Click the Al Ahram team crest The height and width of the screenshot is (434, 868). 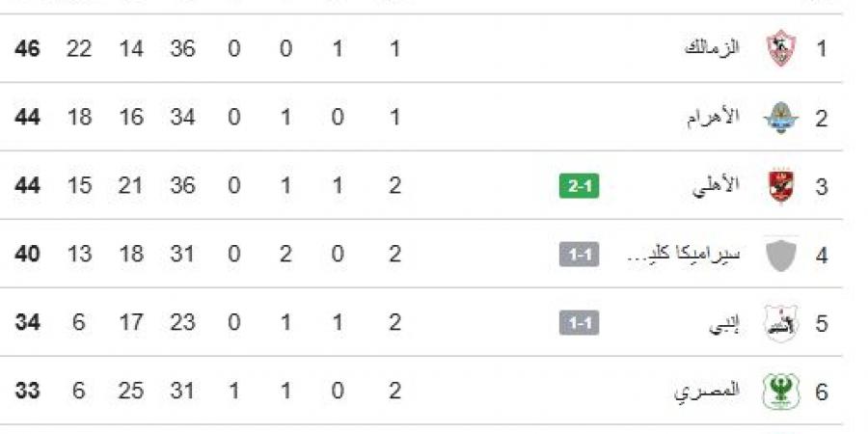point(780,118)
